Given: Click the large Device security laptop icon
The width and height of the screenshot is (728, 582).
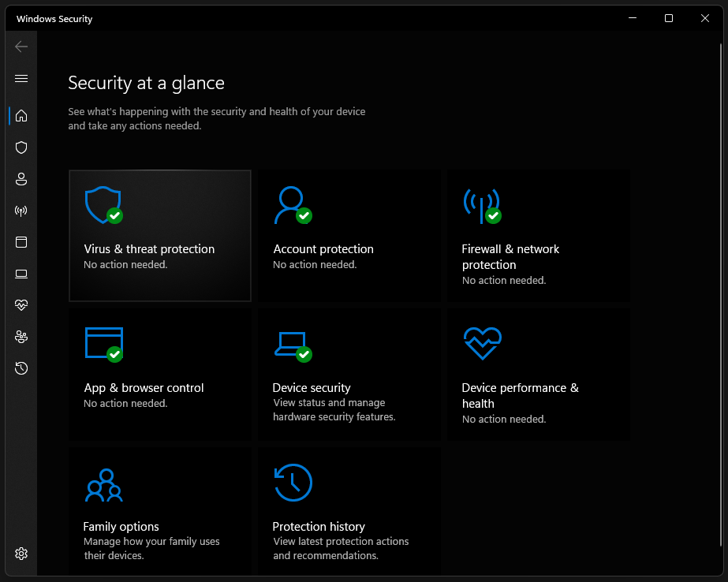Looking at the screenshot, I should [x=293, y=347].
